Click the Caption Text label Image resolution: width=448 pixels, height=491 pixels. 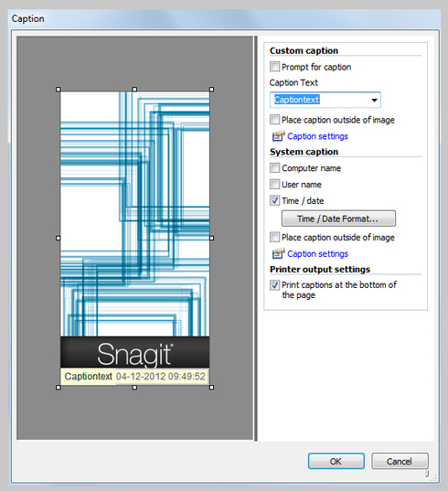click(293, 82)
